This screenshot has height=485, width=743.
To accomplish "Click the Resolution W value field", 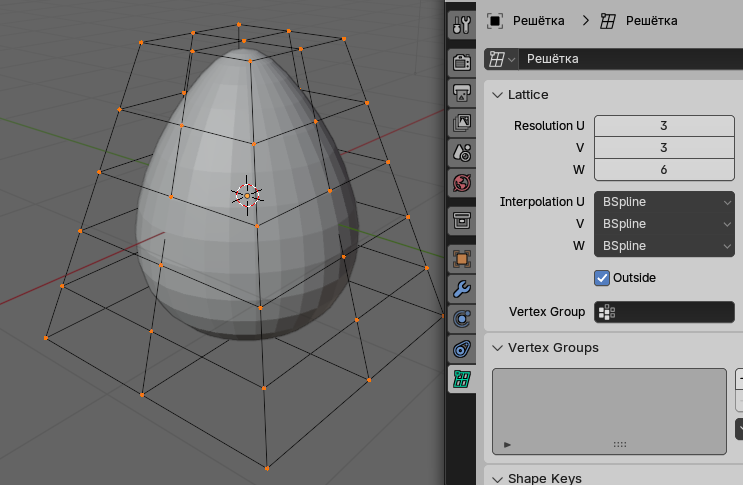I will [664, 170].
